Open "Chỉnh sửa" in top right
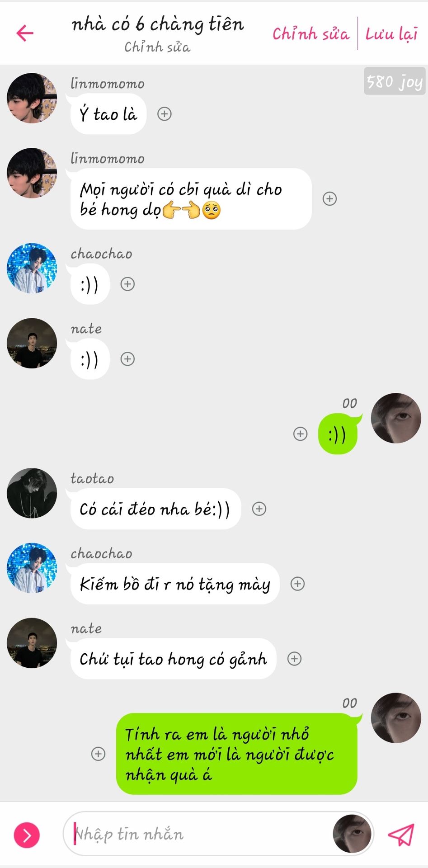The image size is (428, 868). (x=311, y=34)
